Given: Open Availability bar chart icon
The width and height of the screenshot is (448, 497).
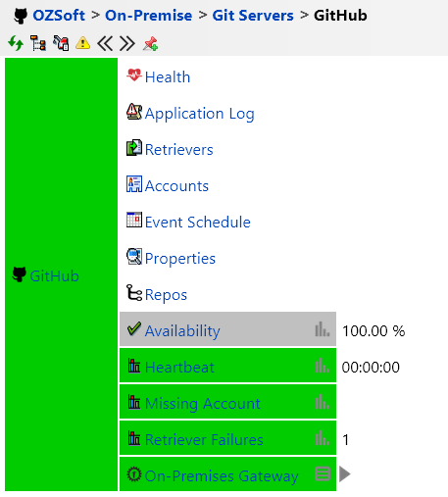Looking at the screenshot, I should [323, 329].
